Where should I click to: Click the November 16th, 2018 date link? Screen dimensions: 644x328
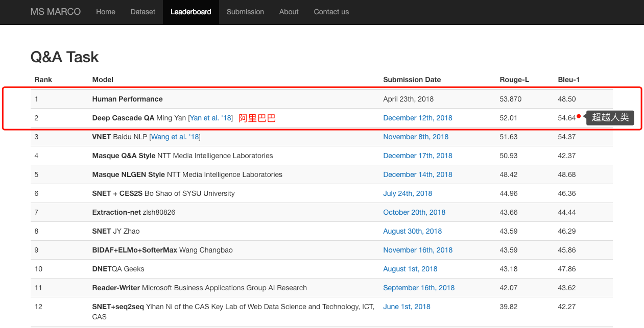tap(418, 250)
